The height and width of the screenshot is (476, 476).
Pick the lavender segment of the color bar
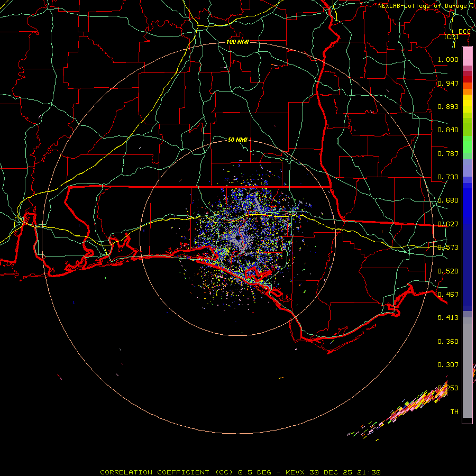(x=467, y=168)
